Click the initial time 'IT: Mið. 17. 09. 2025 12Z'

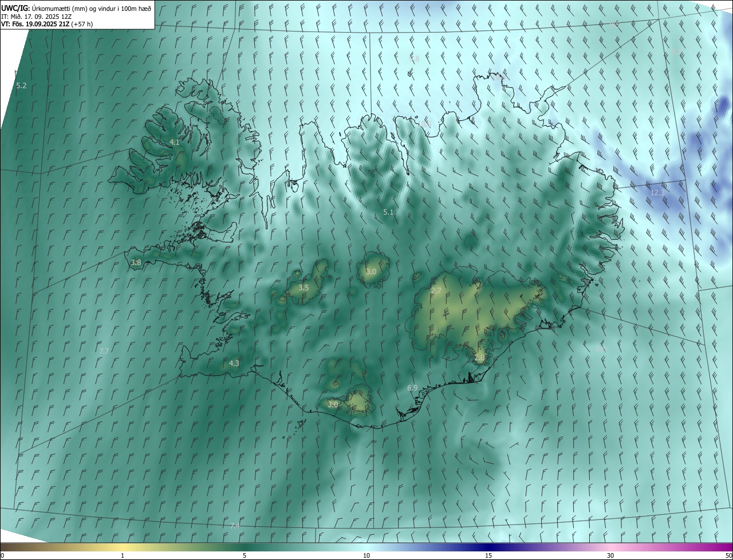tap(37, 16)
